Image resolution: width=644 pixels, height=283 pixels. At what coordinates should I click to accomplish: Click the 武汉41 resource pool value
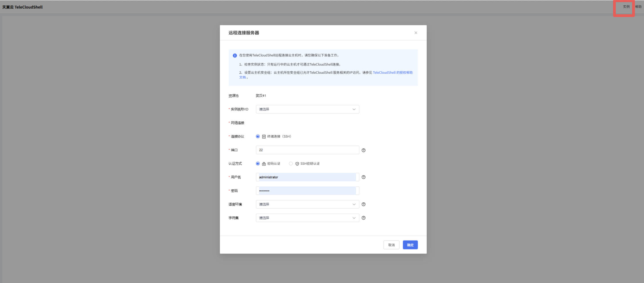[x=261, y=96]
